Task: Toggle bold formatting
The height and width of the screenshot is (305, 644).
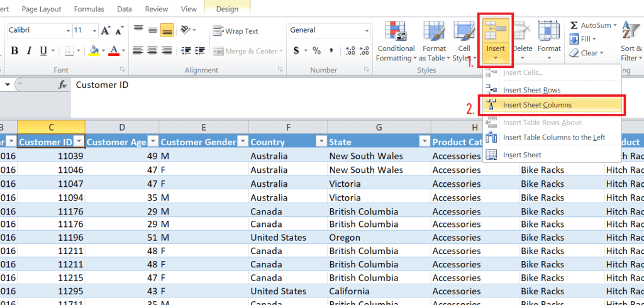Action: click(x=13, y=51)
